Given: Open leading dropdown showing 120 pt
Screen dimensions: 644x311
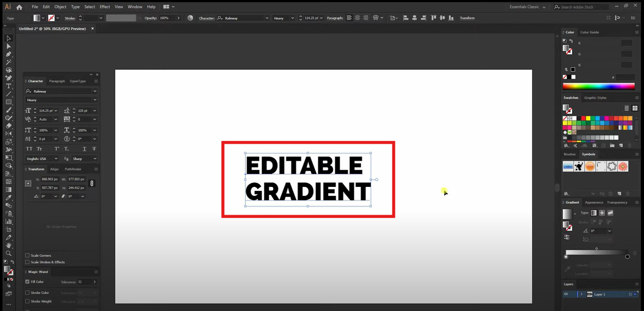Looking at the screenshot, I should click(x=94, y=111).
